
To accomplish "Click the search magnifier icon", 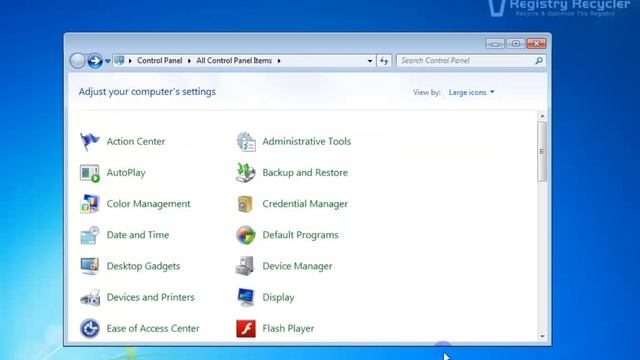I will pyautogui.click(x=539, y=61).
